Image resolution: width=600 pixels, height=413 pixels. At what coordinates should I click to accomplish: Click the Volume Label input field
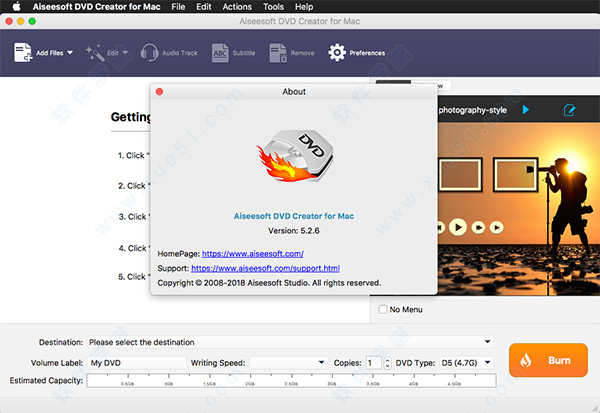click(137, 362)
